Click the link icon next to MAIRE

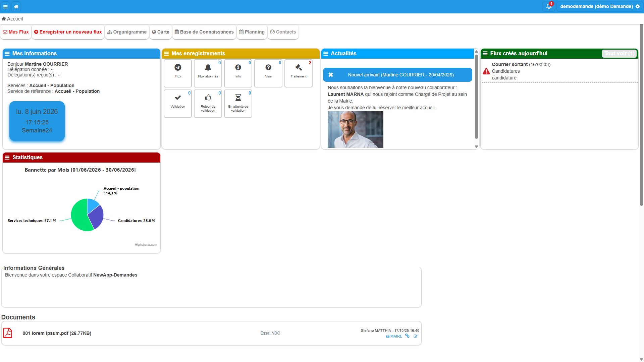(407, 336)
